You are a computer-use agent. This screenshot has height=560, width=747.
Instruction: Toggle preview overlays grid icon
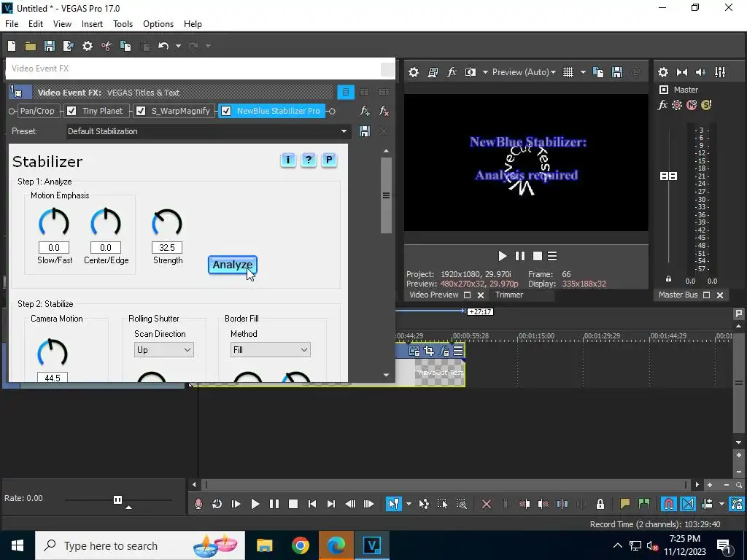pos(568,72)
